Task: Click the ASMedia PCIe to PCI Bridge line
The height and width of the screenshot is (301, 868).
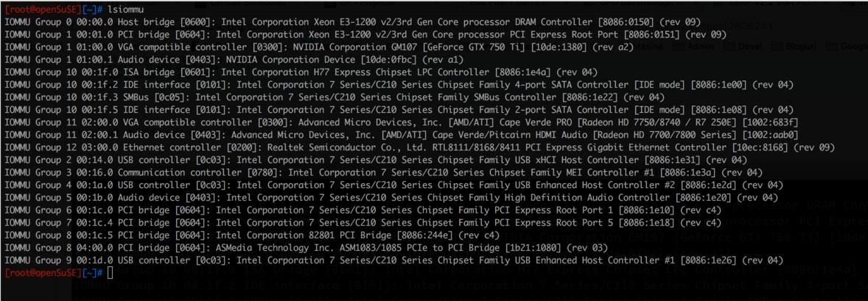Action: tap(307, 247)
